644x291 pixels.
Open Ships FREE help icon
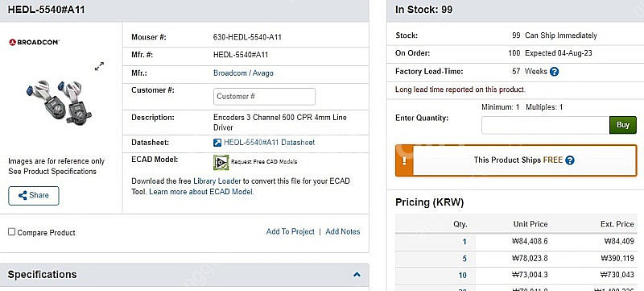tap(570, 160)
